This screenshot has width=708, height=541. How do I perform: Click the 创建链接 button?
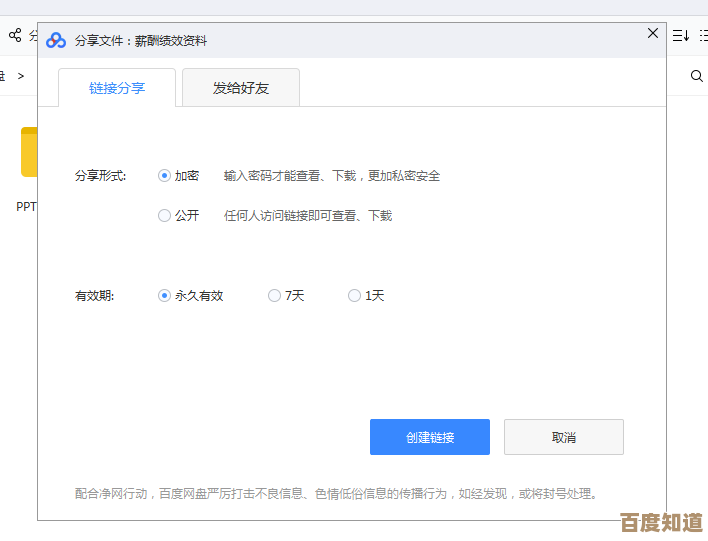pos(430,437)
